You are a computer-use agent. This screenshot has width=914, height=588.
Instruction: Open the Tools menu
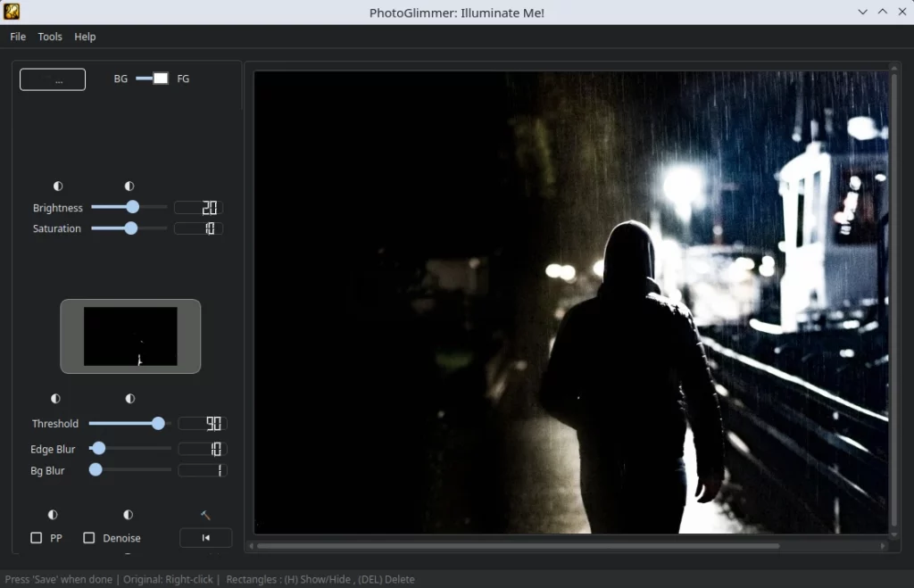[x=50, y=37]
